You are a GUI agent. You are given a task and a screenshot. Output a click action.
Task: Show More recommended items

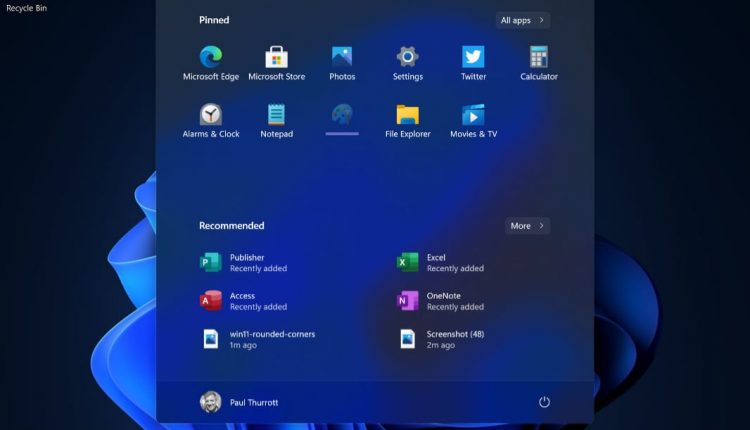[x=527, y=226]
